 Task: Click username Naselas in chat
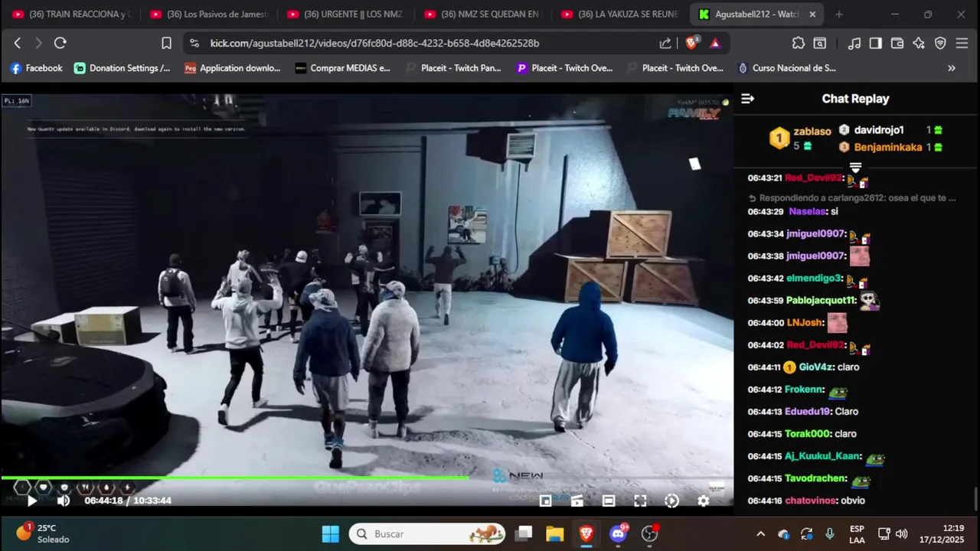pos(808,211)
